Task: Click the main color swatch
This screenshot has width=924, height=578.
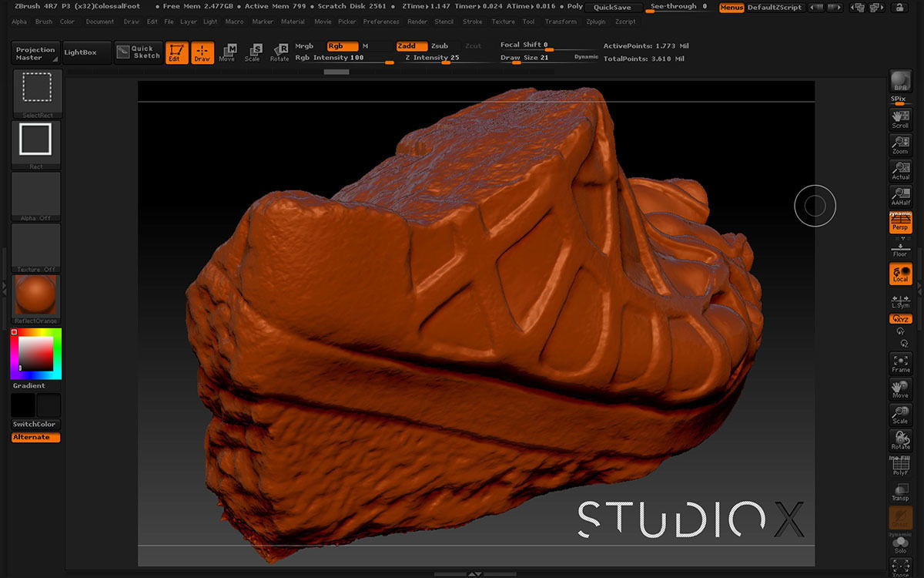Action: (x=49, y=405)
